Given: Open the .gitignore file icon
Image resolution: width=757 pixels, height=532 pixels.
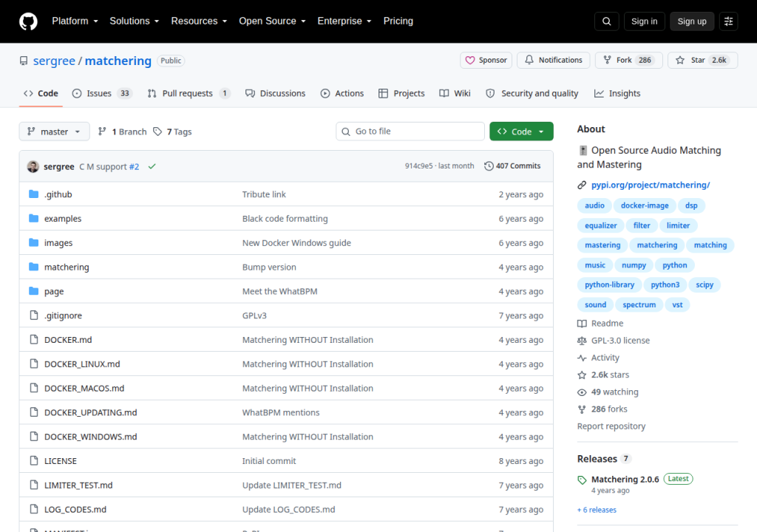Looking at the screenshot, I should tap(34, 316).
